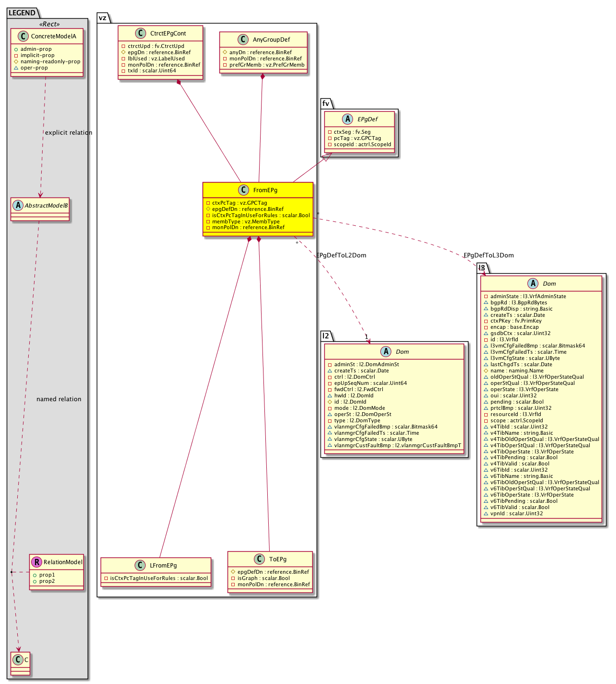Image resolution: width=616 pixels, height=684 pixels.
Task: Select the fv package tab label
Action: [x=326, y=103]
